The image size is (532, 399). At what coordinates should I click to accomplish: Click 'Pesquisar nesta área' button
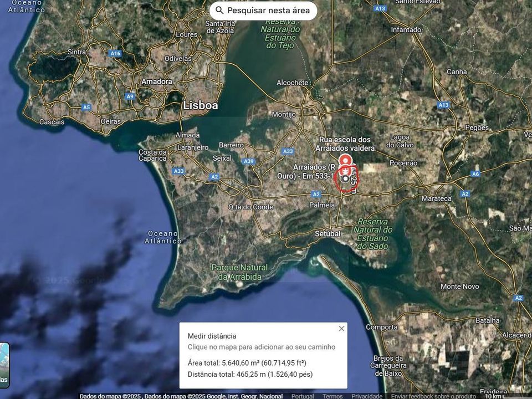(x=263, y=11)
